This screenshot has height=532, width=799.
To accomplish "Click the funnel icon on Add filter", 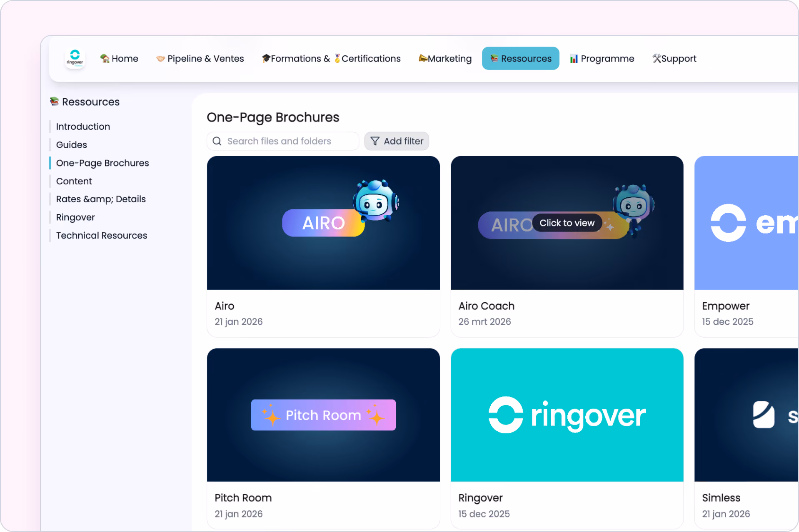I will click(375, 141).
